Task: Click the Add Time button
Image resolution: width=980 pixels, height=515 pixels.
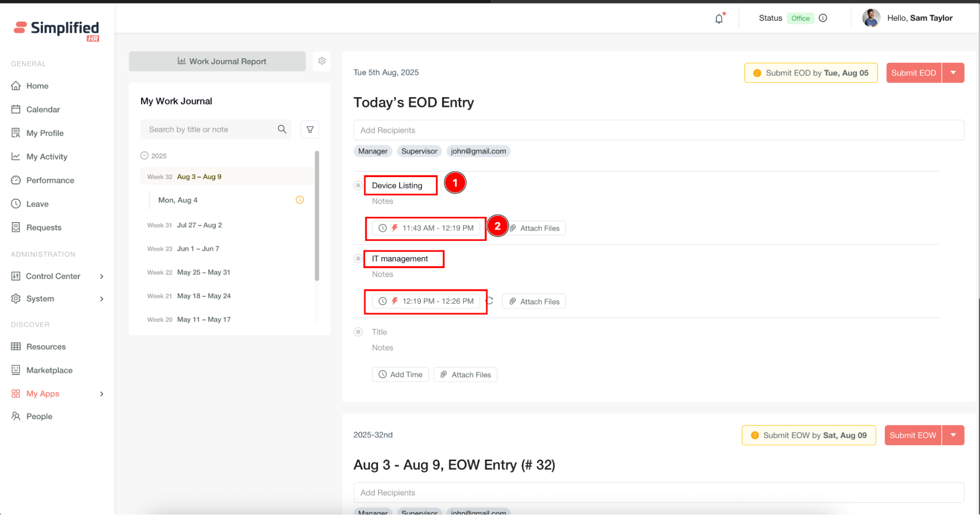Action: tap(401, 375)
